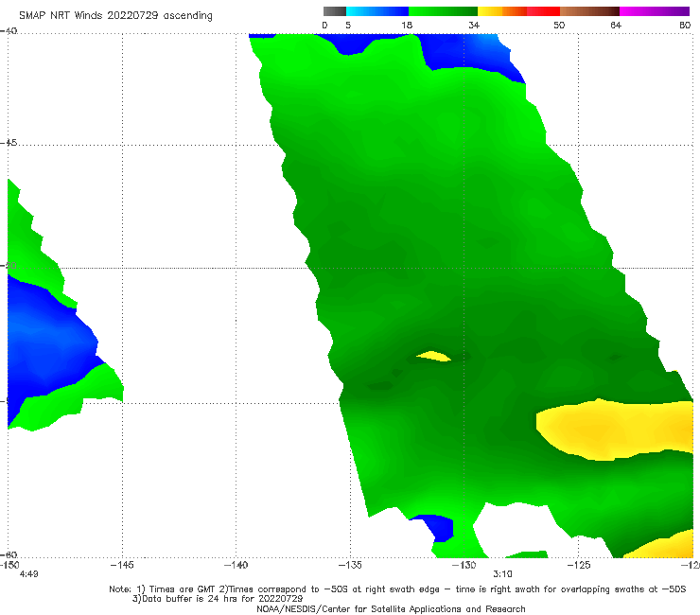Image resolution: width=700 pixels, height=615 pixels.
Task: Click the longitude label '-145'
Action: (x=122, y=566)
